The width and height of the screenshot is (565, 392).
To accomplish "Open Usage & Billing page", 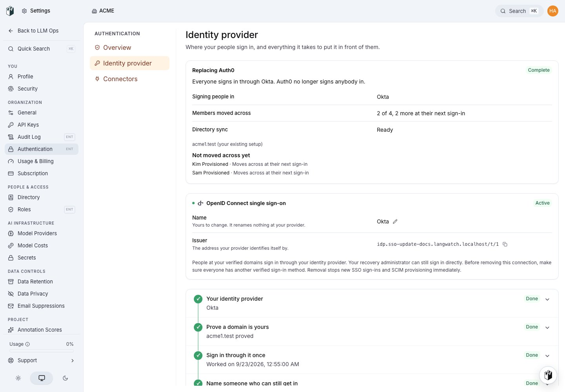I will click(42, 161).
